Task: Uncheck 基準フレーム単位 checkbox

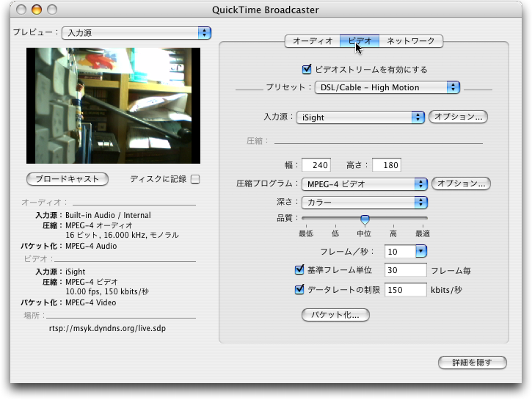Action: click(299, 270)
